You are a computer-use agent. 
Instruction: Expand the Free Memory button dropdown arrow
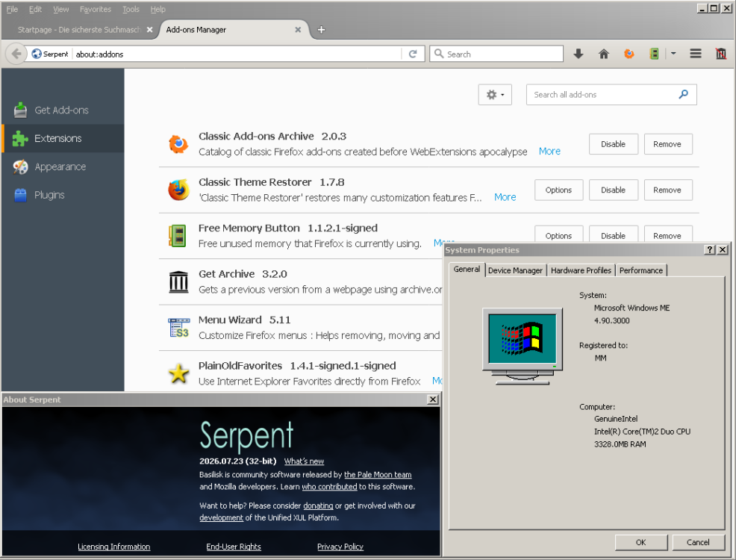[x=673, y=54]
